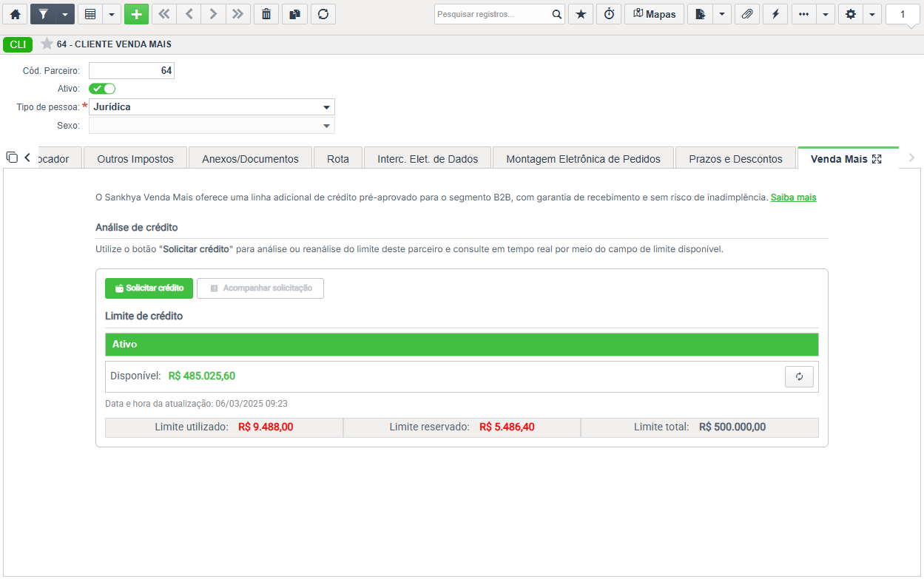924x579 pixels.
Task: Refresh the available credit limit
Action: 799,376
